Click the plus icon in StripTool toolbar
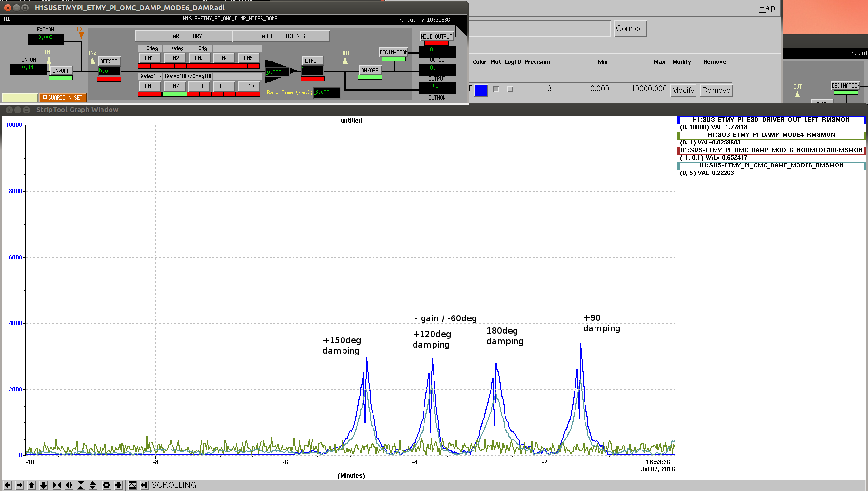The height and width of the screenshot is (491, 868). coord(119,485)
